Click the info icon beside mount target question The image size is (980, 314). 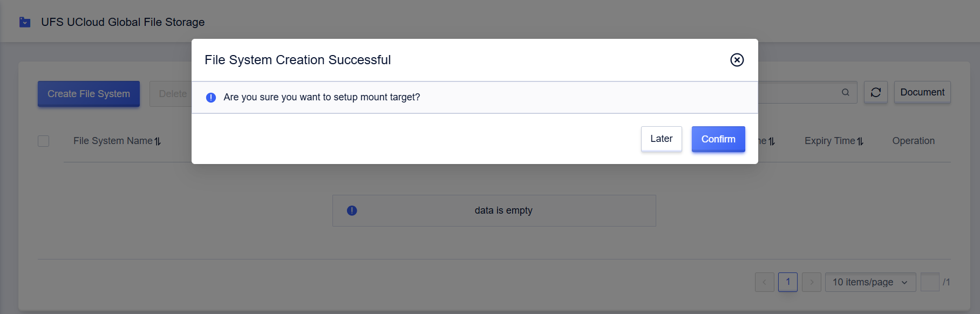pos(211,98)
